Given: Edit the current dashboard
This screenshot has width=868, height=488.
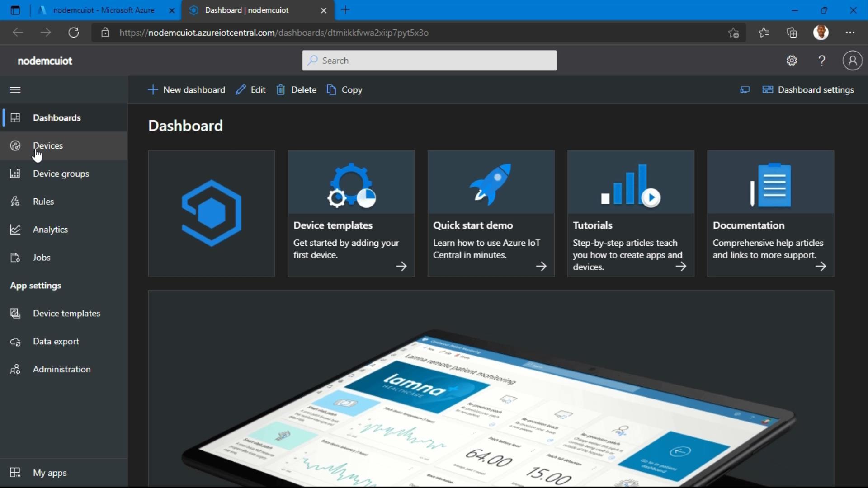Looking at the screenshot, I should coord(250,90).
